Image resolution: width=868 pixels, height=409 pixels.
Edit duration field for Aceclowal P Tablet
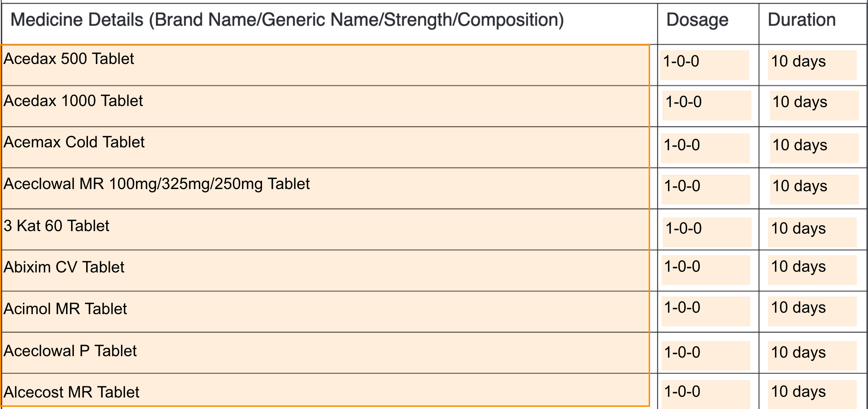(x=812, y=356)
